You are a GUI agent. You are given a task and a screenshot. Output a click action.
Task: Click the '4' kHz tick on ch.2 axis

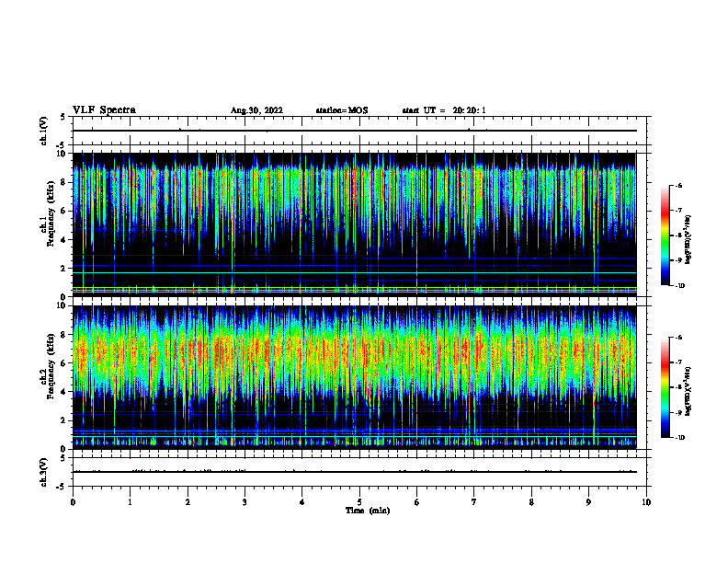63,392
